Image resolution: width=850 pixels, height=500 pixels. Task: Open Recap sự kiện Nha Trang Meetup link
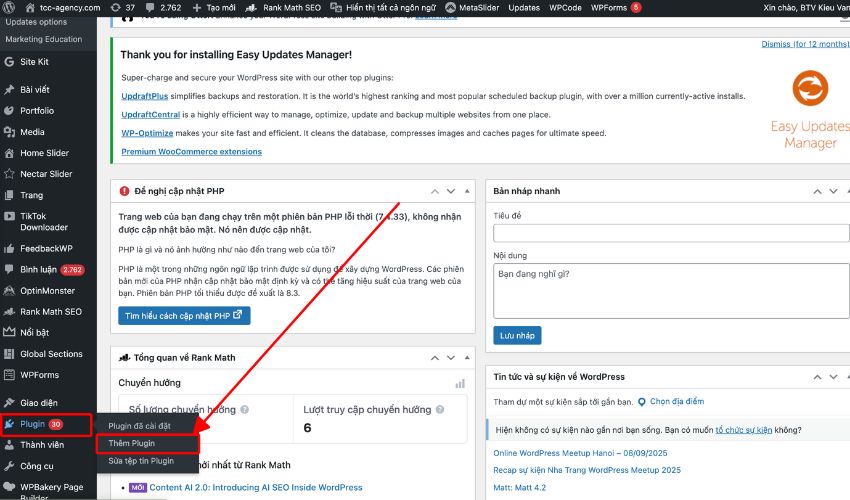pyautogui.click(x=587, y=470)
